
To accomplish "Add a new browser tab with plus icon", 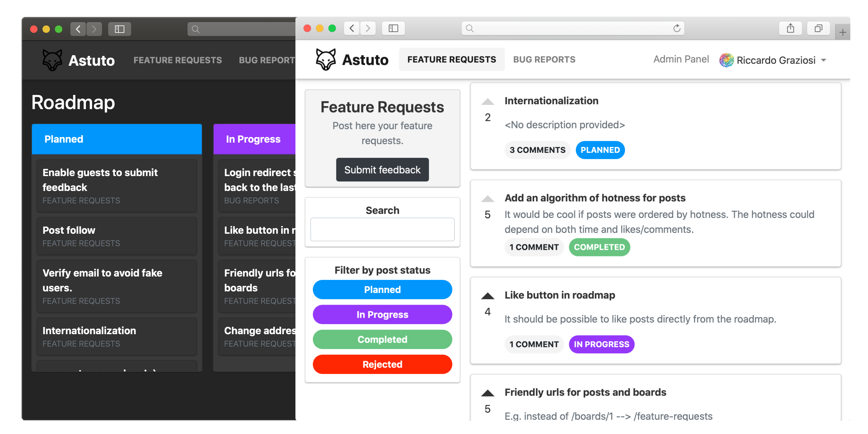I will (842, 32).
